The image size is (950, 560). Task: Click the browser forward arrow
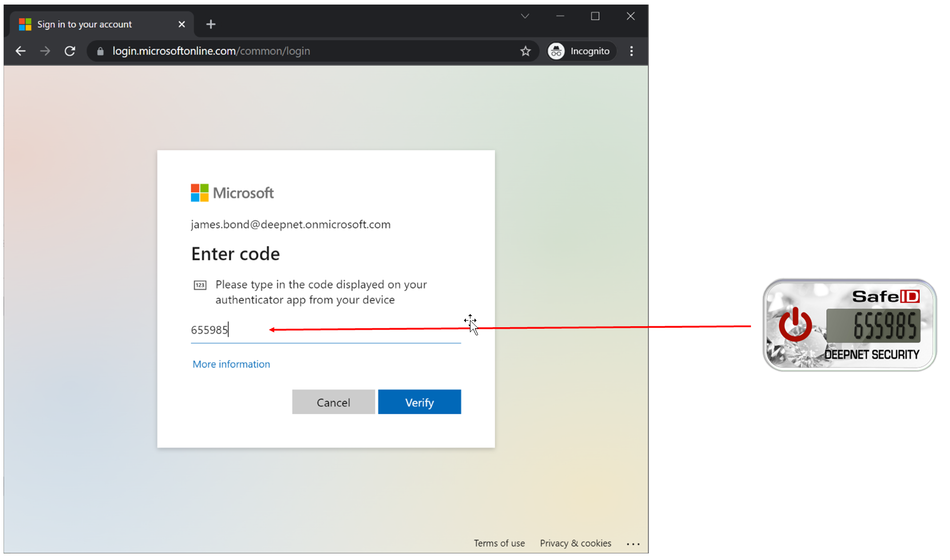[x=45, y=51]
